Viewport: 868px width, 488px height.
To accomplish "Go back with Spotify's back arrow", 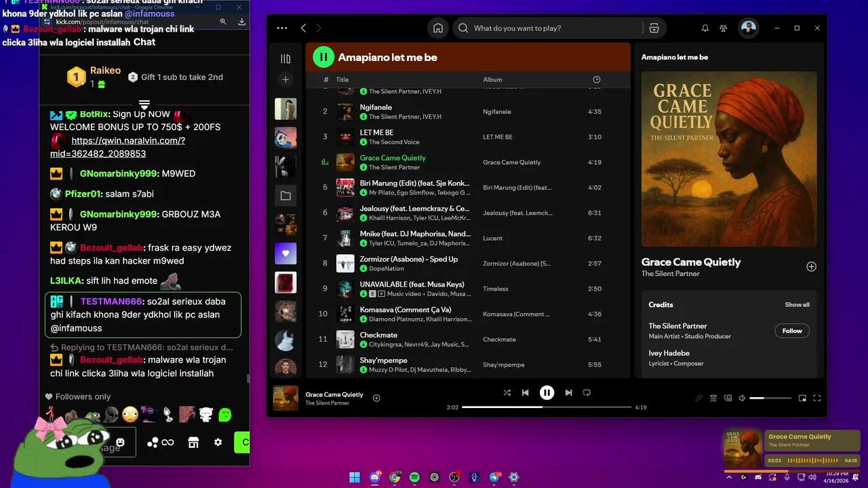I will tap(303, 28).
